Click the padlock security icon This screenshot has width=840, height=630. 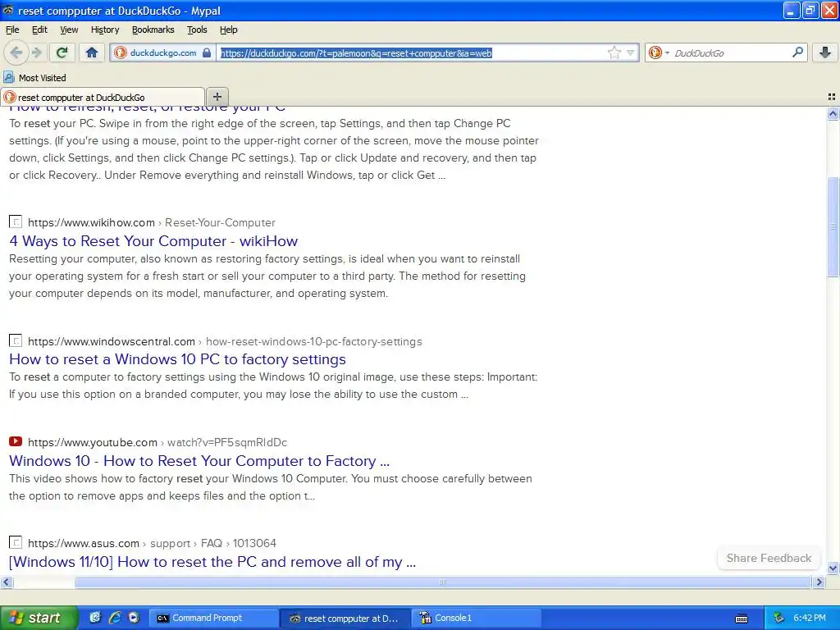point(206,52)
